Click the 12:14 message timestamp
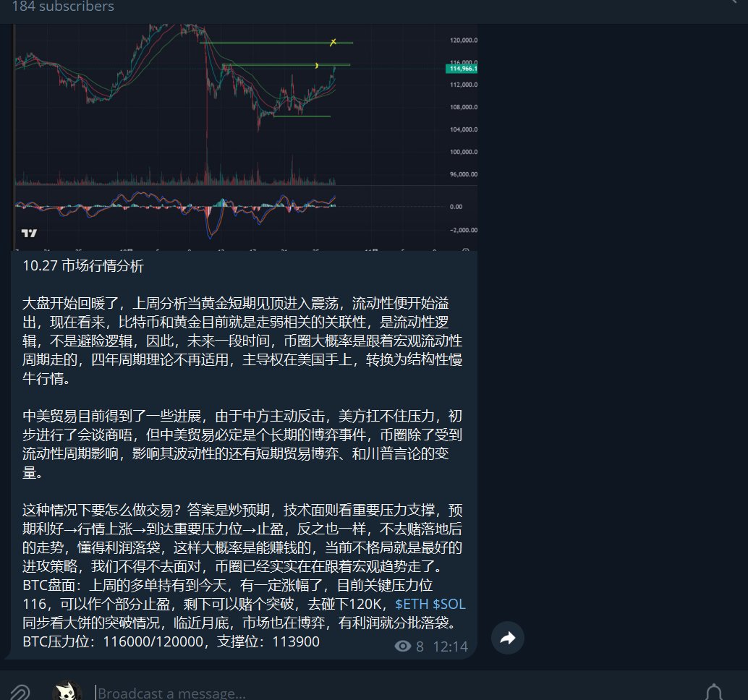 450,646
